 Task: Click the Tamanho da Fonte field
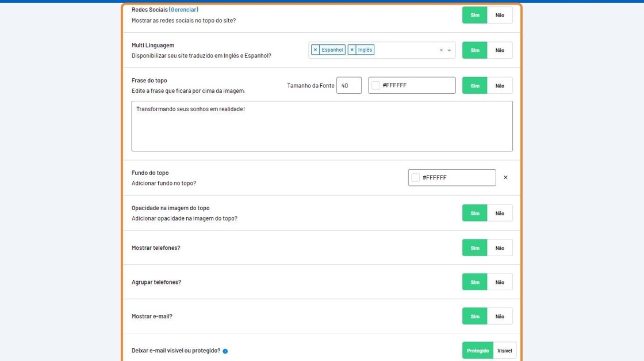tap(348, 85)
